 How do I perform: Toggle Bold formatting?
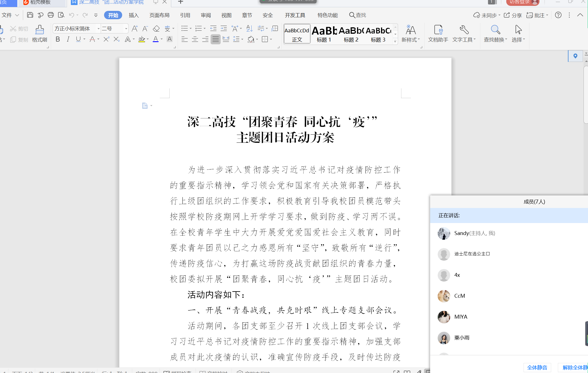[58, 39]
